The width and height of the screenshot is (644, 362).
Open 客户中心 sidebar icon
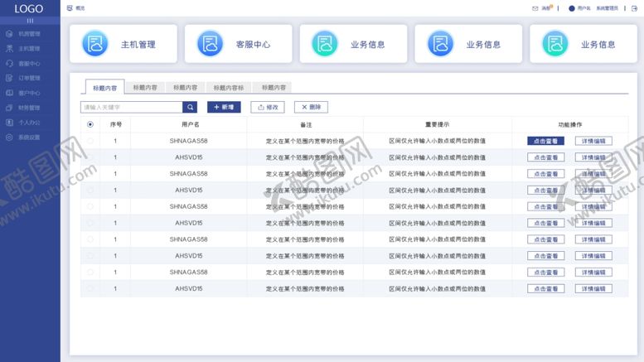pos(9,93)
